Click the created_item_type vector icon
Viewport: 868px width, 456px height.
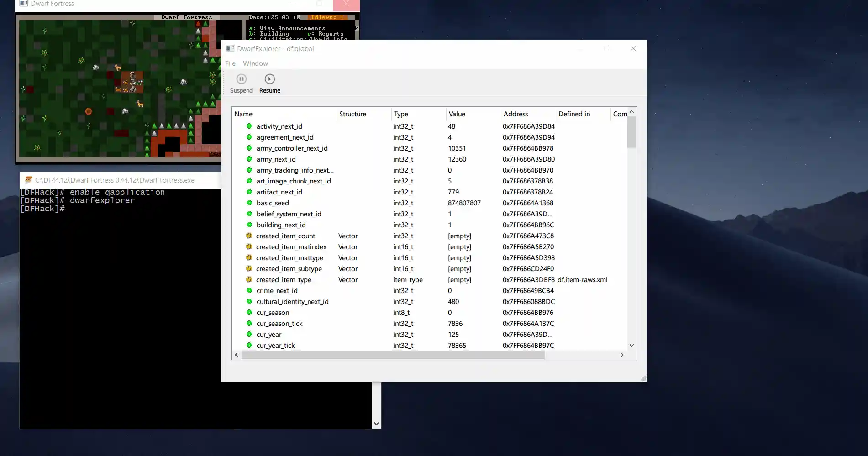[x=249, y=280]
